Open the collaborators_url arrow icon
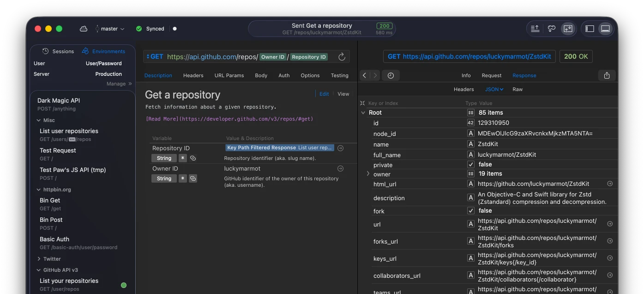The width and height of the screenshot is (644, 294). 610,275
